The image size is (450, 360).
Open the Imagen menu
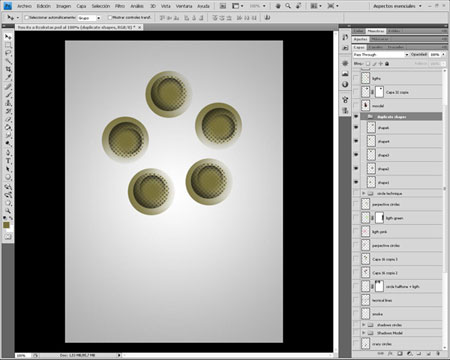point(63,6)
